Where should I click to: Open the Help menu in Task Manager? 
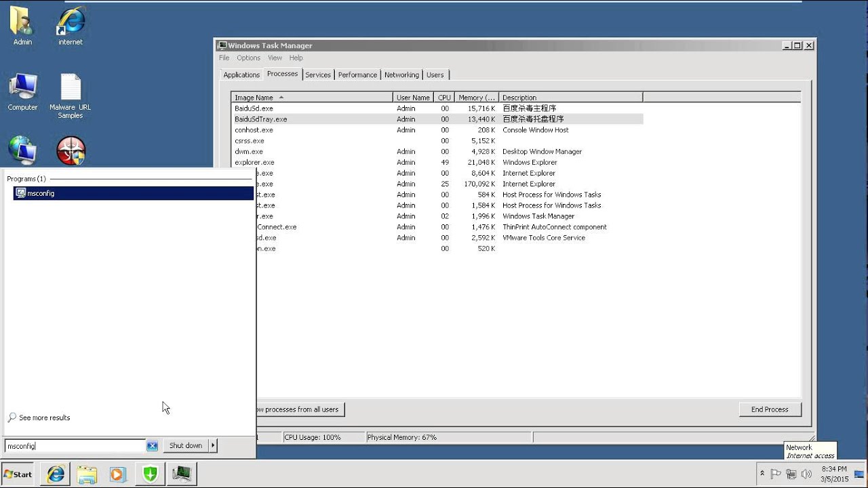coord(296,58)
